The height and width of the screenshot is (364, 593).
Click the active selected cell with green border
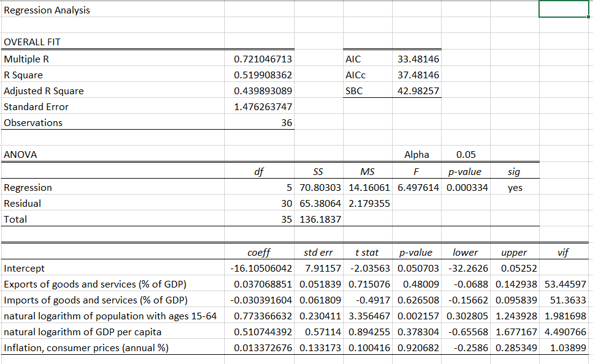coord(564,9)
